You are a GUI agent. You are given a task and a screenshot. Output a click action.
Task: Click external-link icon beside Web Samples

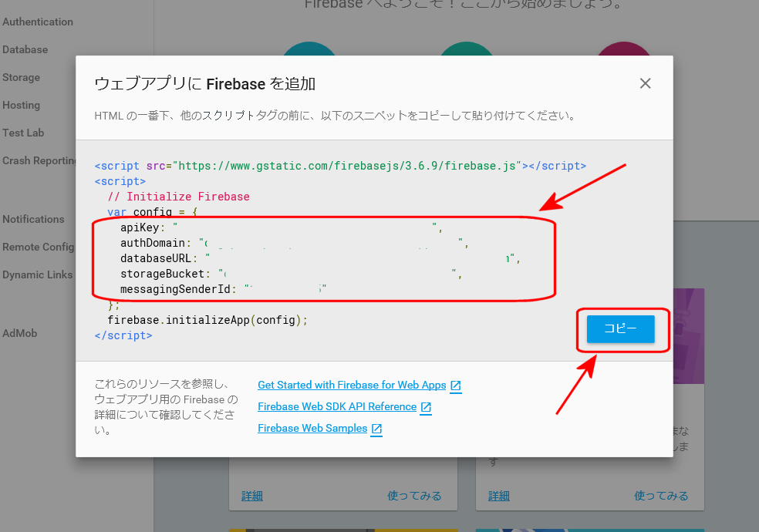(x=376, y=429)
